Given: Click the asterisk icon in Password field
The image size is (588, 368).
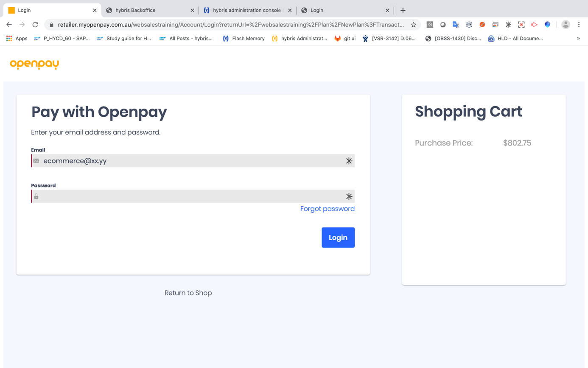Looking at the screenshot, I should (349, 197).
